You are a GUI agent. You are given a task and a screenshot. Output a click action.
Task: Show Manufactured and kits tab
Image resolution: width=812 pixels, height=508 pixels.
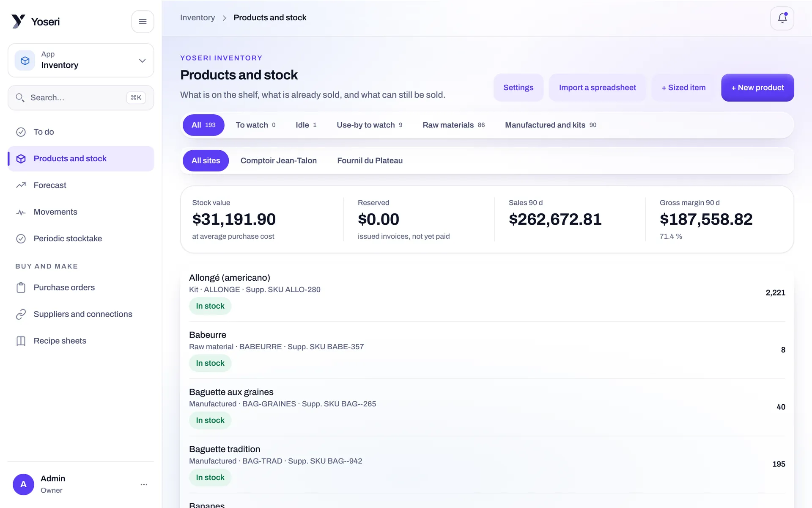tap(550, 125)
